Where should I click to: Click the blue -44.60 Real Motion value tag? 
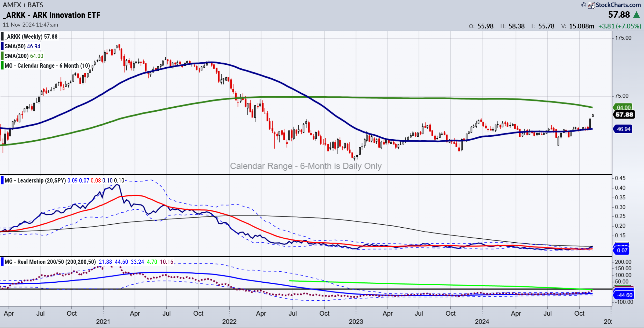point(624,295)
